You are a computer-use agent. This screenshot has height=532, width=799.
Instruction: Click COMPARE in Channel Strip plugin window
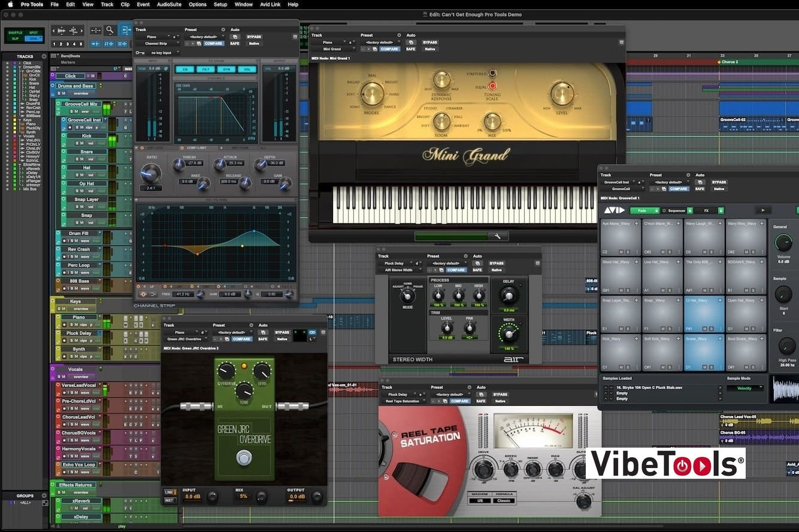214,44
